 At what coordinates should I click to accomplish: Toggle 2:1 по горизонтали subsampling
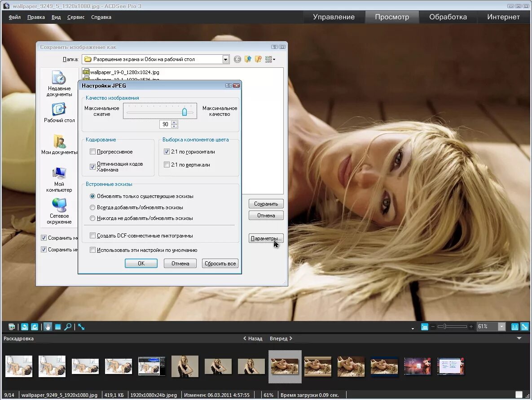coord(167,152)
